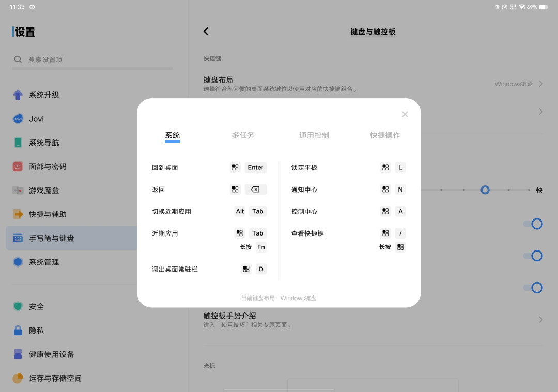
Task: Click the L key for 锁定平板
Action: (x=400, y=167)
